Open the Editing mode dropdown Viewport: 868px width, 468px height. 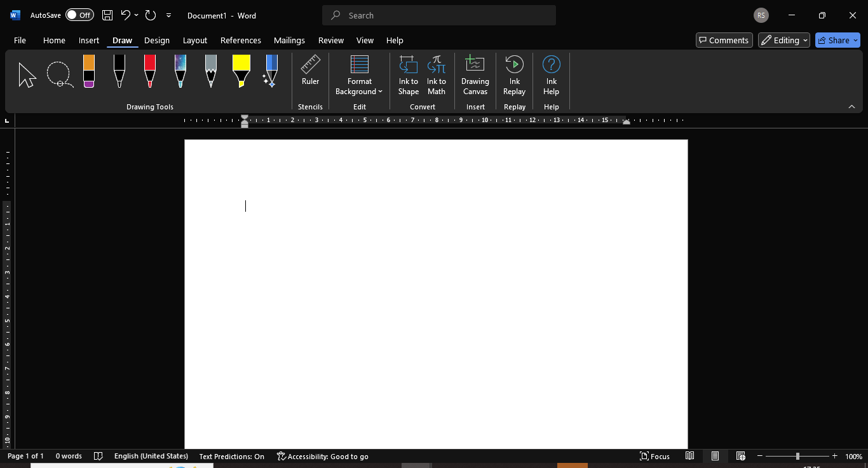784,40
